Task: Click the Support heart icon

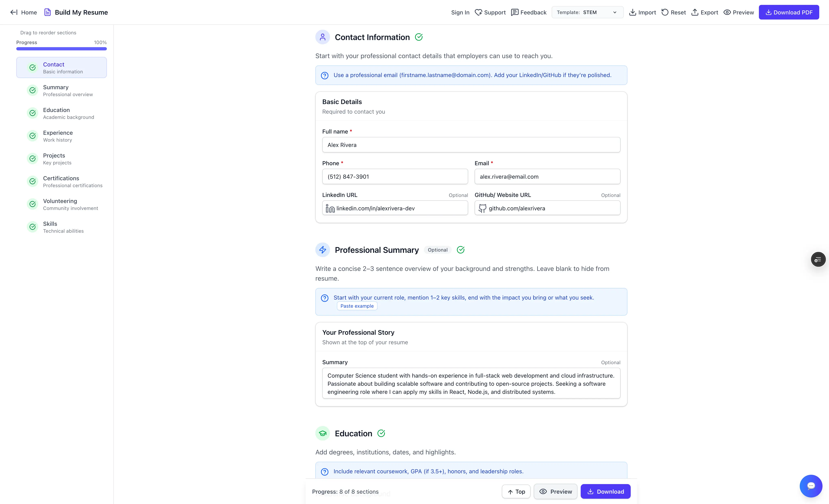Action: click(x=478, y=12)
